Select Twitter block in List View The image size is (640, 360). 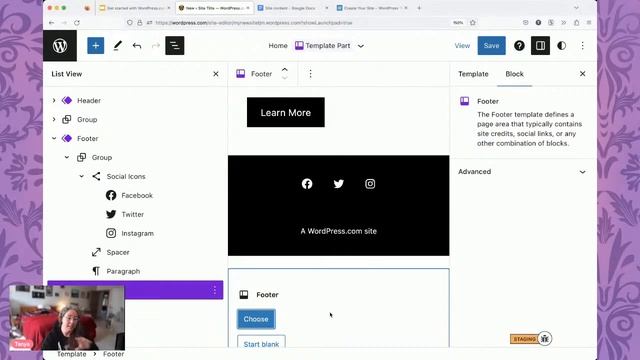(132, 214)
